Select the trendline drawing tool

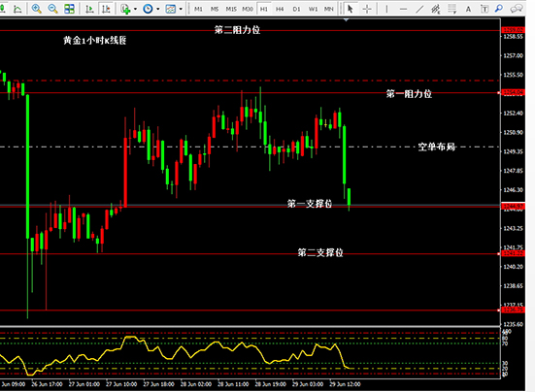(419, 9)
